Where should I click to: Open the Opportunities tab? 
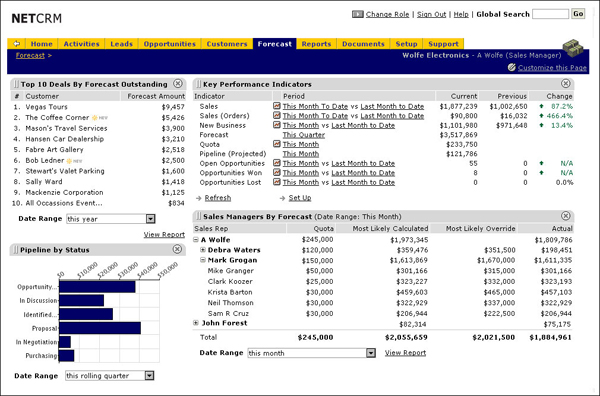click(170, 44)
